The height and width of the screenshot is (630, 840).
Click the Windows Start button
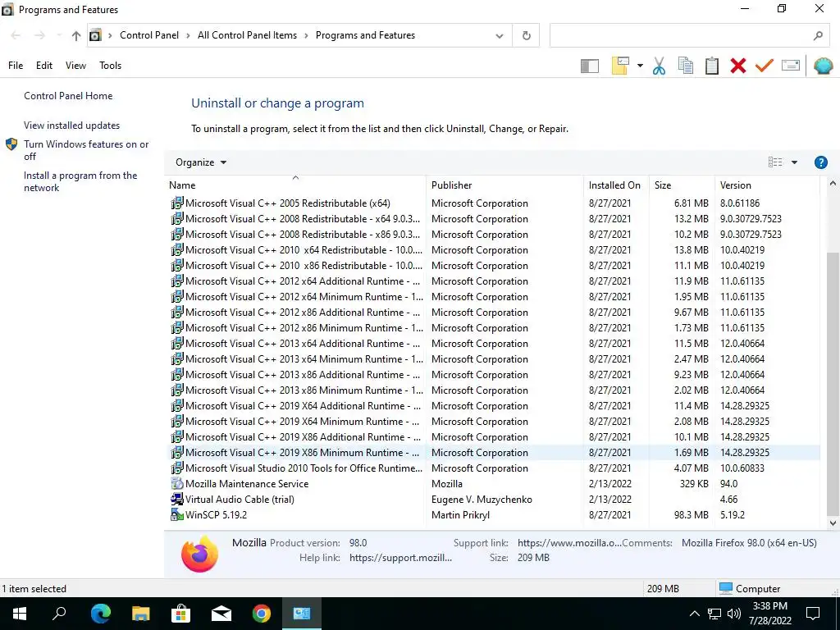pyautogui.click(x=20, y=614)
